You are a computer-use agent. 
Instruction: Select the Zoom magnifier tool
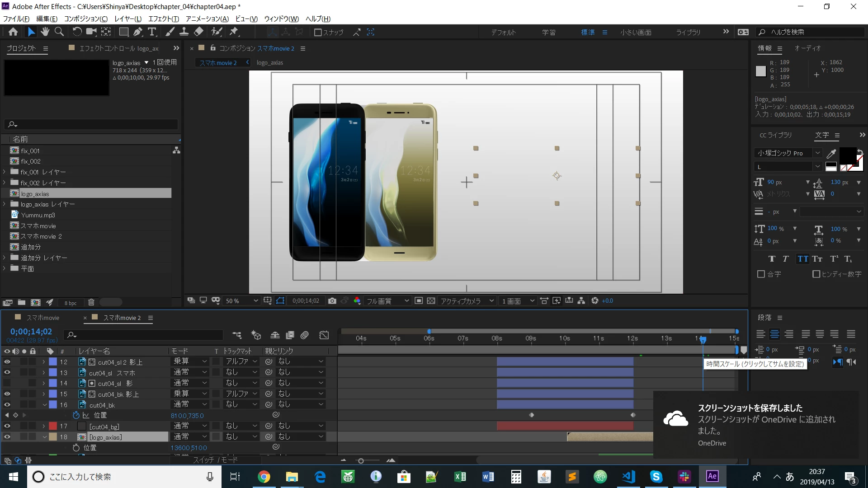click(x=59, y=32)
